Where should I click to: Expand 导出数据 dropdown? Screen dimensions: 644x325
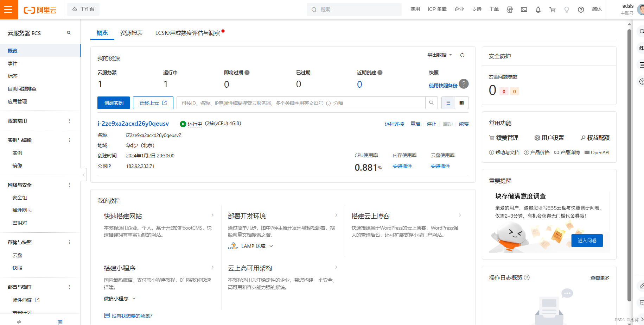440,55
